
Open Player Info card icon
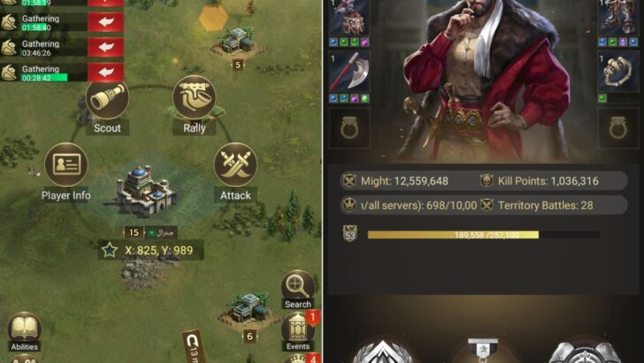pyautogui.click(x=65, y=165)
